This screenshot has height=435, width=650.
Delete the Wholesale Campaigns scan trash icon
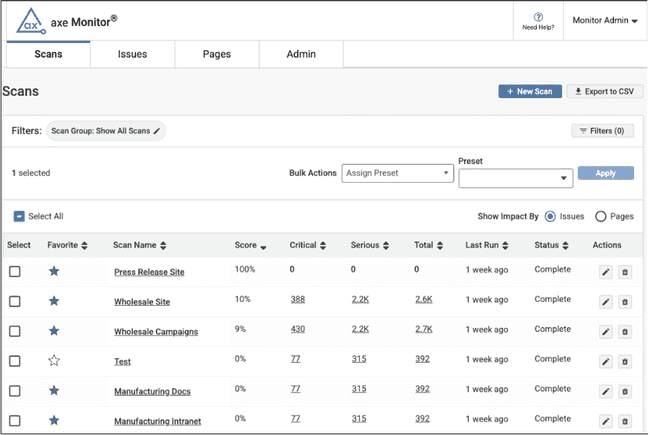(x=625, y=331)
